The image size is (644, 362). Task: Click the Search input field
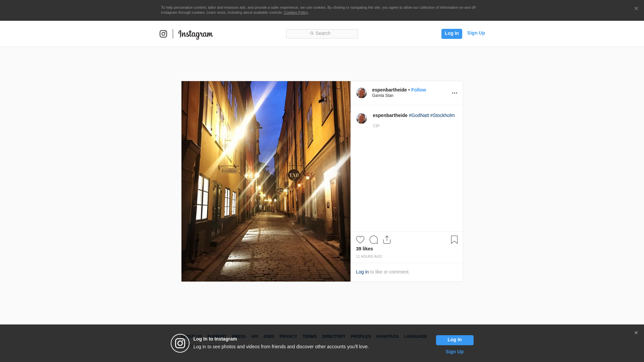pyautogui.click(x=322, y=34)
